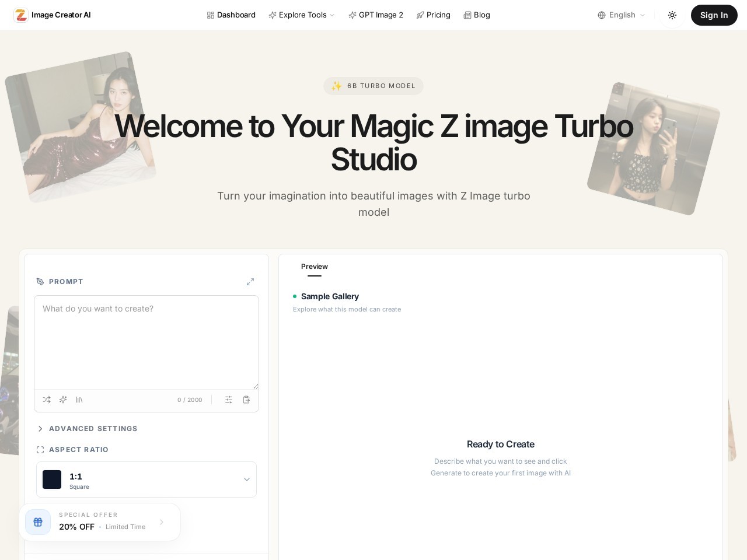Viewport: 747px width, 560px height.
Task: Expand ADVANCED SETTINGS section
Action: click(87, 429)
